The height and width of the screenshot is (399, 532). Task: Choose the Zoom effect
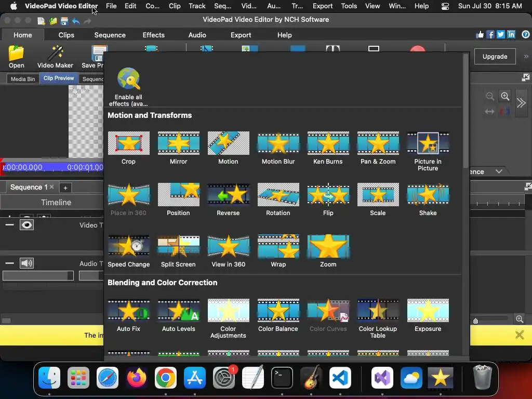(x=328, y=251)
